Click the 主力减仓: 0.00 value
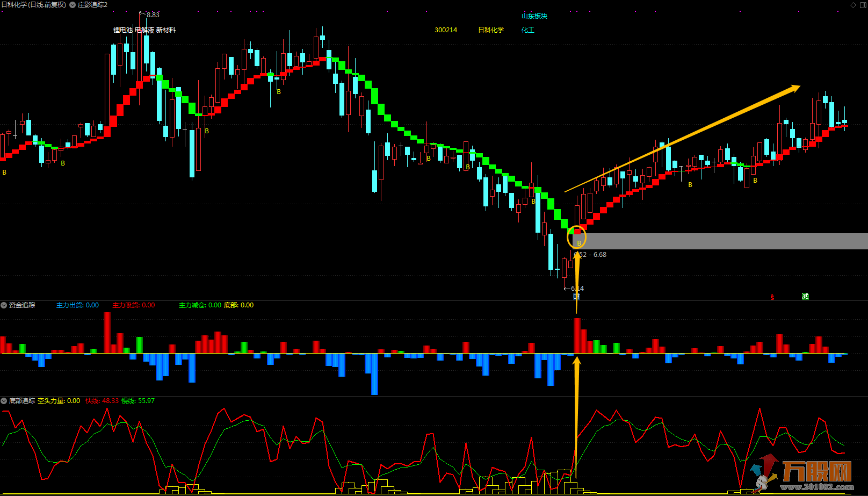 [200, 305]
